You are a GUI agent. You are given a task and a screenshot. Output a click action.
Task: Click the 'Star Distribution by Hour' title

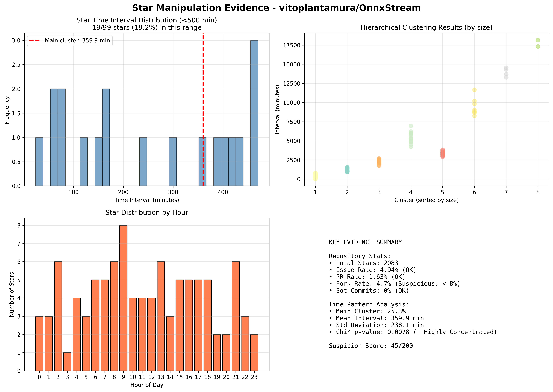147,212
